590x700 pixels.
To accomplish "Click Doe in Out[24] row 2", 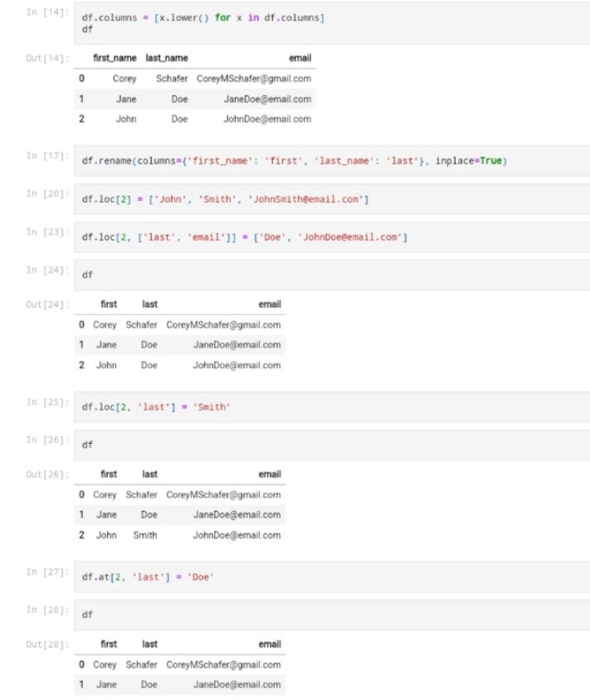I will coord(149,366).
